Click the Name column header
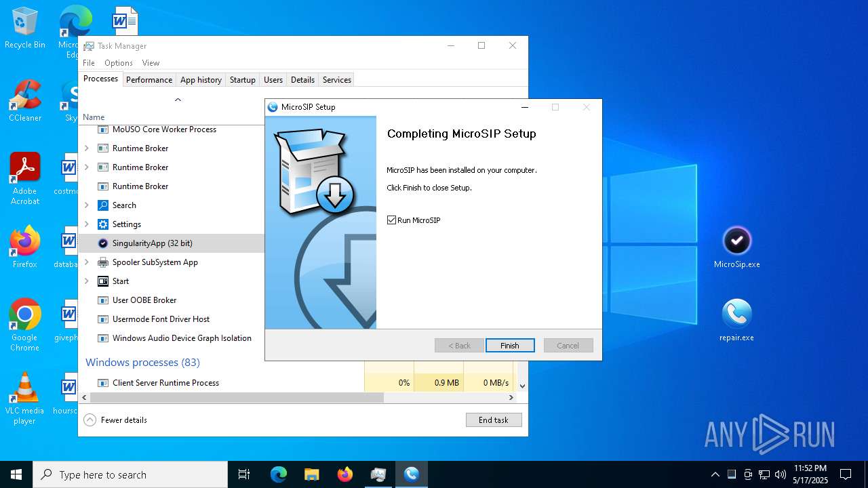The height and width of the screenshot is (488, 868). 94,117
